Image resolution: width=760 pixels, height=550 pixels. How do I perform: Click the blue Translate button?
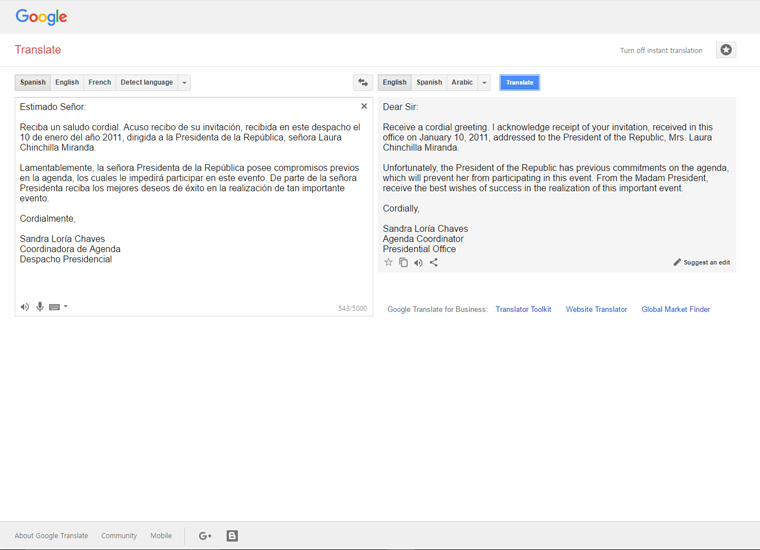520,82
